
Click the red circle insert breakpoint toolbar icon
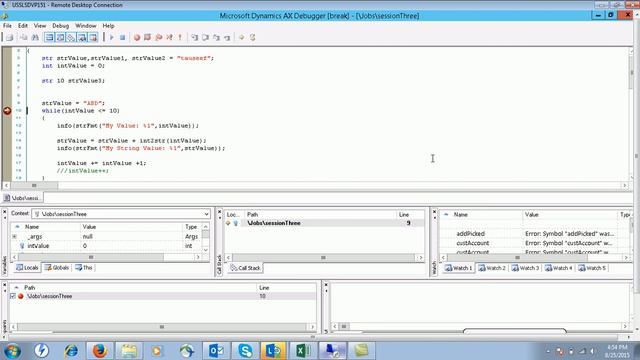click(137, 38)
